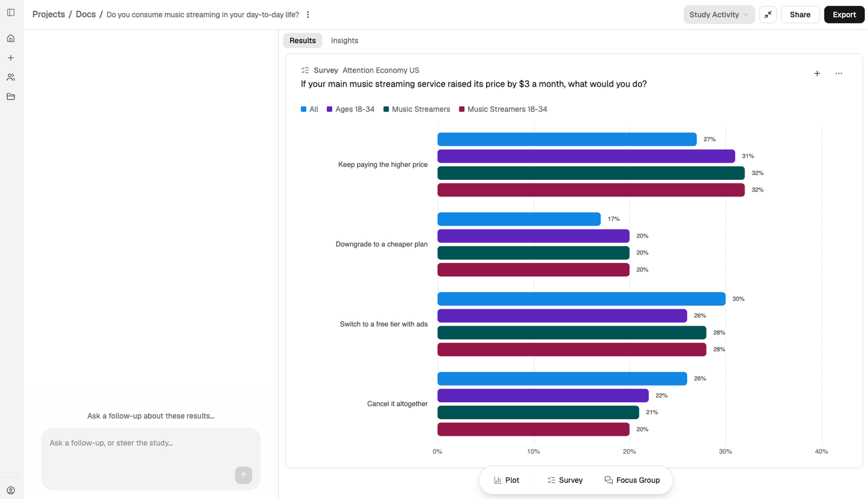Screen dimensions: 868x499
Task: Toggle the Music Streamers 18-34 legend item
Action: pos(503,109)
